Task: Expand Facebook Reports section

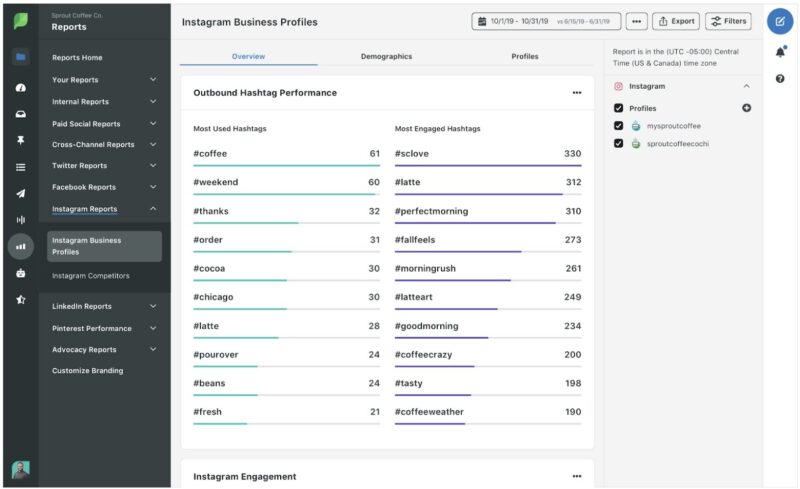Action: point(104,187)
